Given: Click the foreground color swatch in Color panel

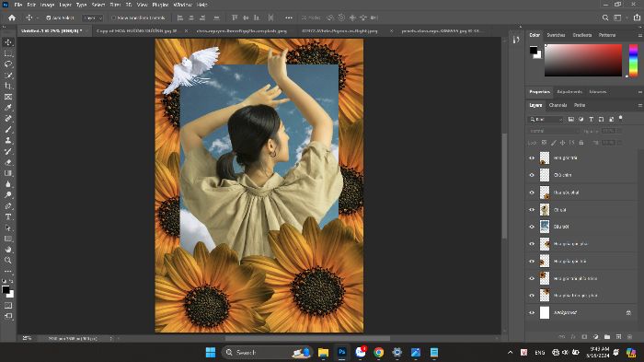Looking at the screenshot, I should (533, 51).
